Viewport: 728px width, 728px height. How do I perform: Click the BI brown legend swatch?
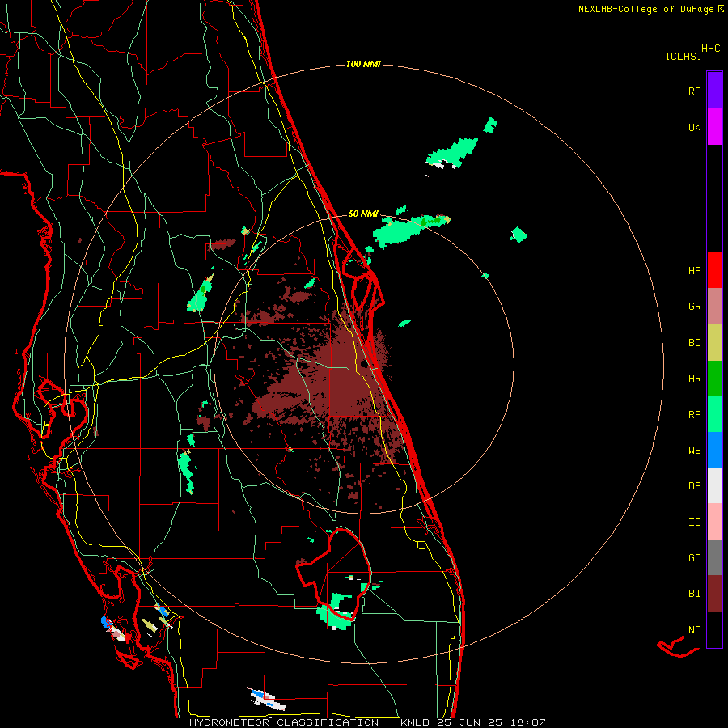[x=714, y=594]
